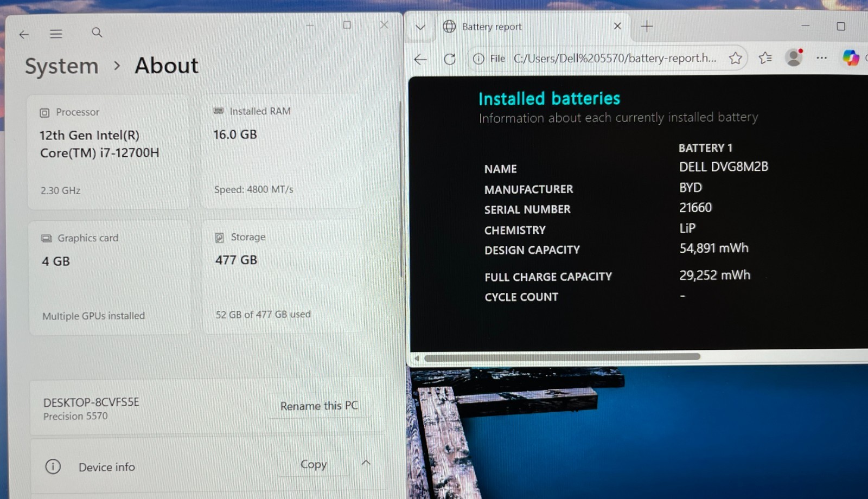Click the LiP chemistry value

pos(687,228)
